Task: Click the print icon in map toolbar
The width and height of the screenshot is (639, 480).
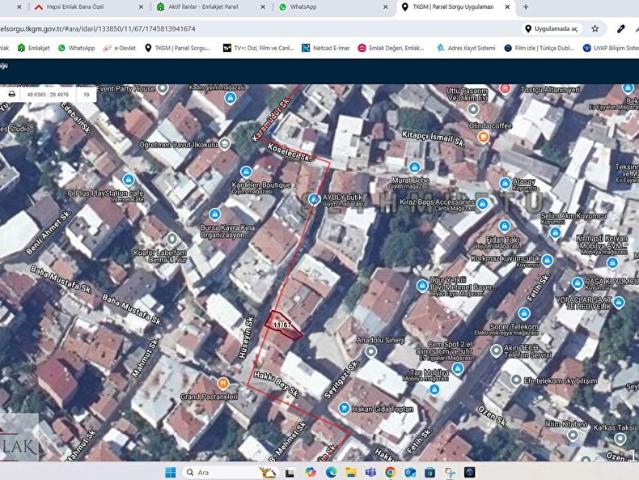Action: pyautogui.click(x=12, y=94)
